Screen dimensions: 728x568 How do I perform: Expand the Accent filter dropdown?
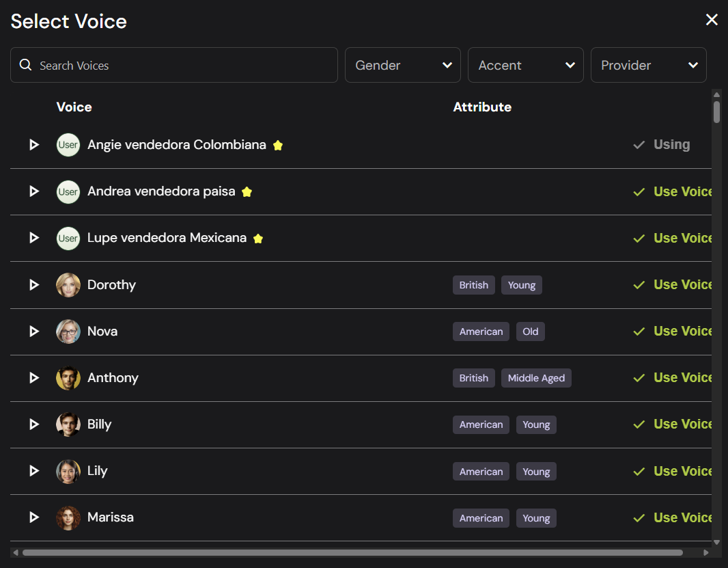526,65
